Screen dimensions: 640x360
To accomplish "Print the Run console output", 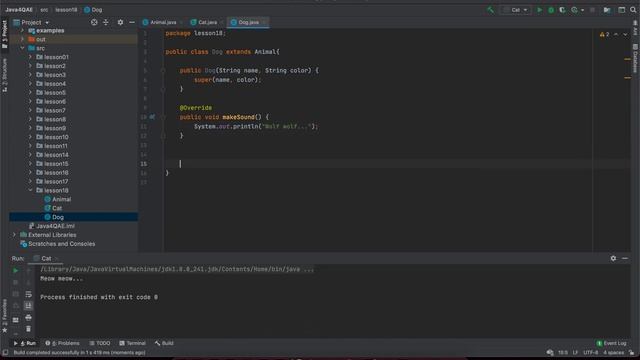I will [x=28, y=317].
